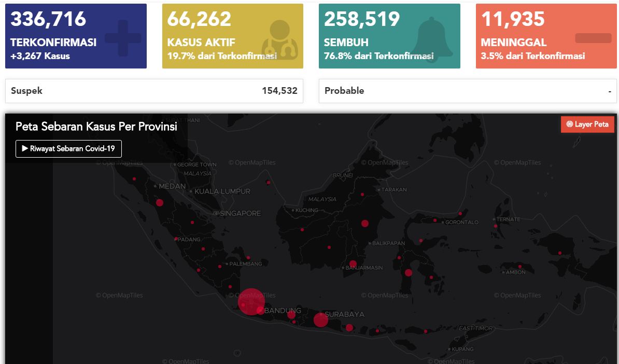
Task: Click the Probable count row
Action: pyautogui.click(x=468, y=91)
